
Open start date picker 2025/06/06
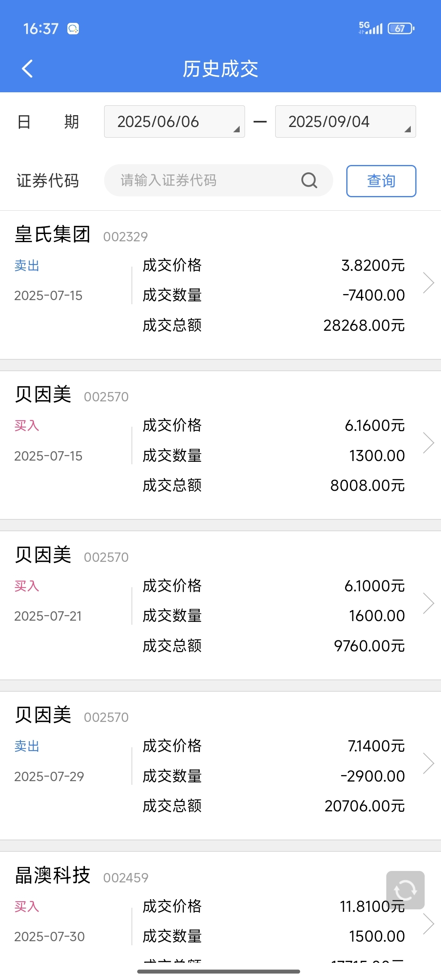[174, 122]
